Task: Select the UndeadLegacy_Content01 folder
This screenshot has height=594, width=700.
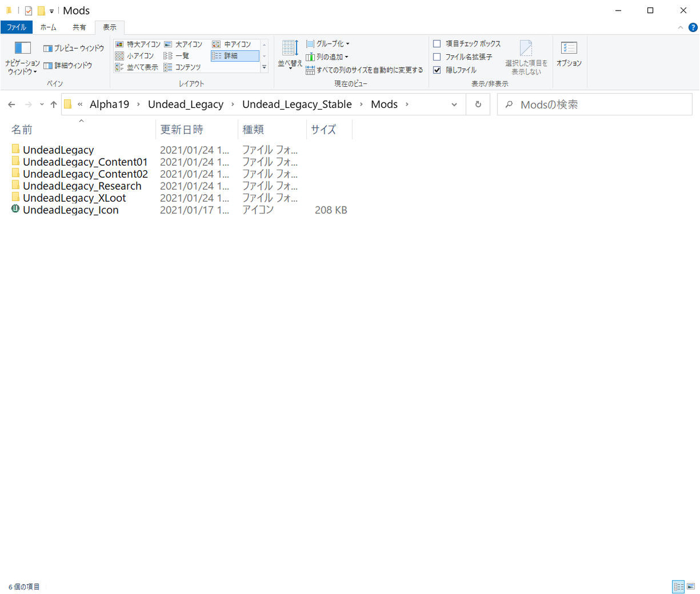Action: [85, 162]
